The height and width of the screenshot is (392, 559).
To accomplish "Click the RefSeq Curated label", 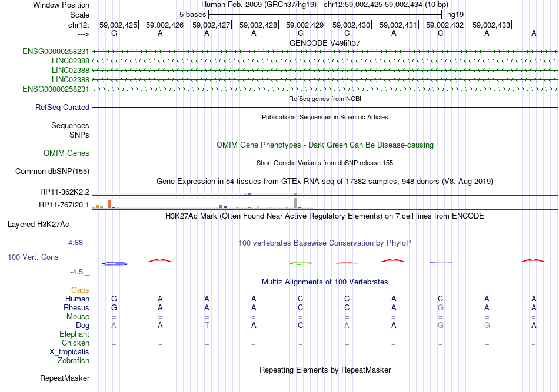I will (62, 107).
